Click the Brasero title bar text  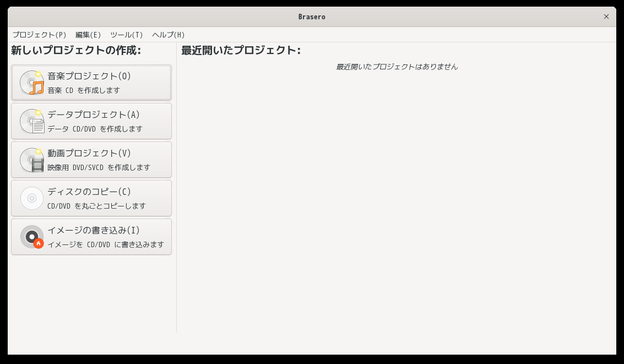click(312, 17)
